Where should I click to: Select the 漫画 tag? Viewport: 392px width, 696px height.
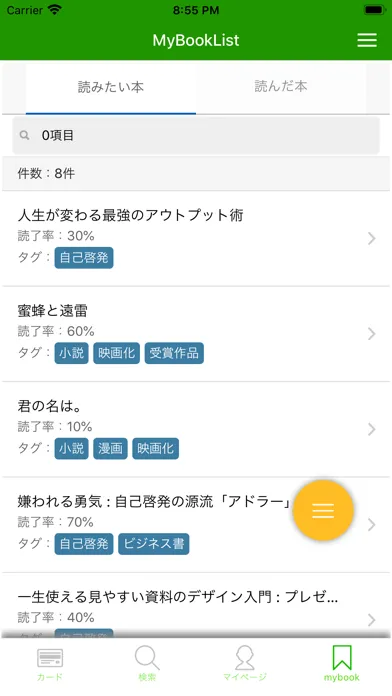(x=111, y=449)
